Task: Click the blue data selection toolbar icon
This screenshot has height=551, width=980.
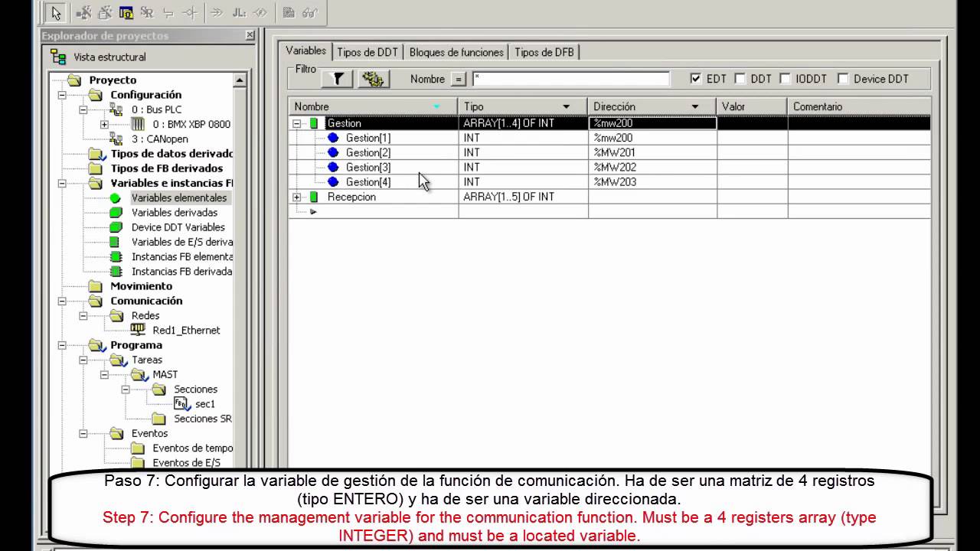Action: pyautogui.click(x=126, y=13)
